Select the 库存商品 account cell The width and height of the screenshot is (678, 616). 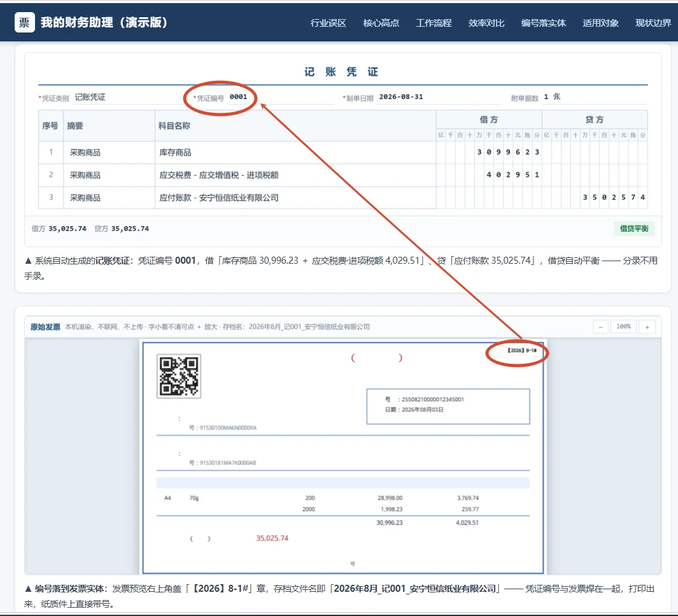tap(295, 153)
